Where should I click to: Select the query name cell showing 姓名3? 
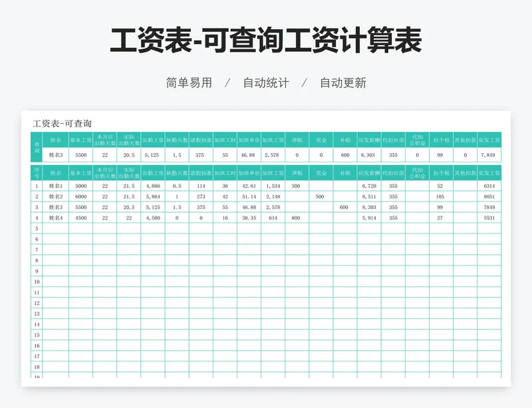(56, 155)
